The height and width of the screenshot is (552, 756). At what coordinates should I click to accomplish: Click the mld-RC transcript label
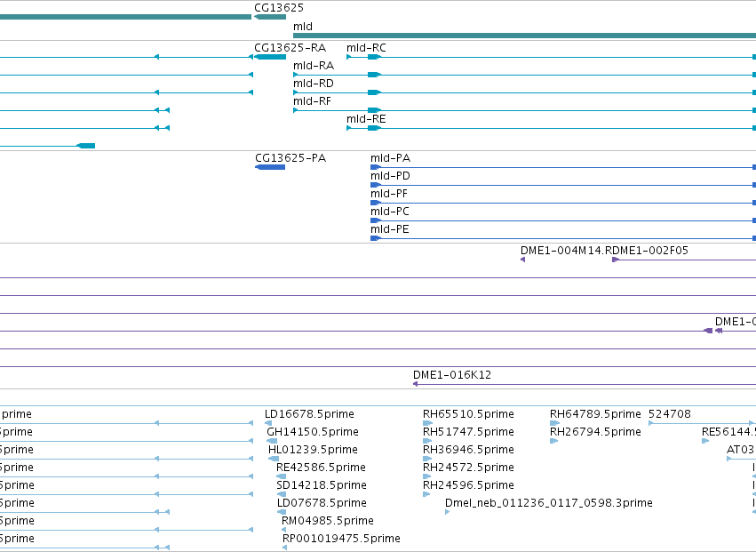point(366,48)
